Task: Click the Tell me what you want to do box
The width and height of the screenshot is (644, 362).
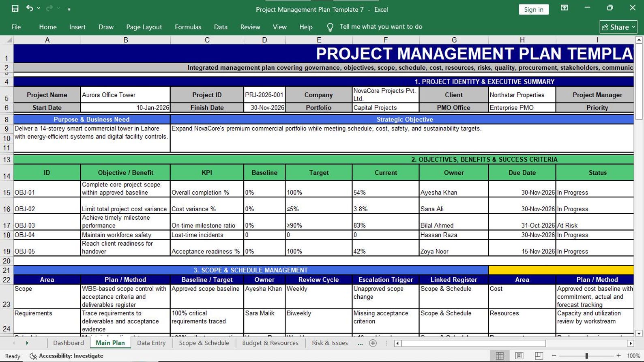Action: (x=381, y=27)
